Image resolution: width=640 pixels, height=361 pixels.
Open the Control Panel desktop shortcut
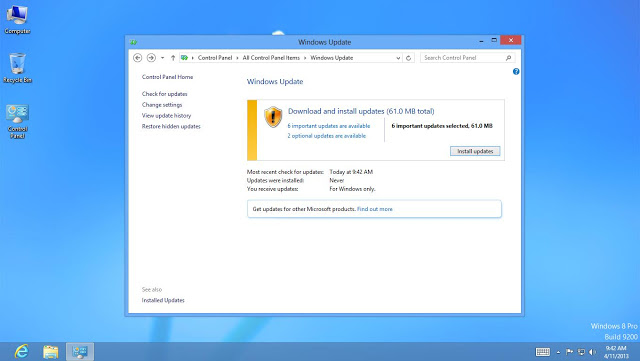click(17, 121)
